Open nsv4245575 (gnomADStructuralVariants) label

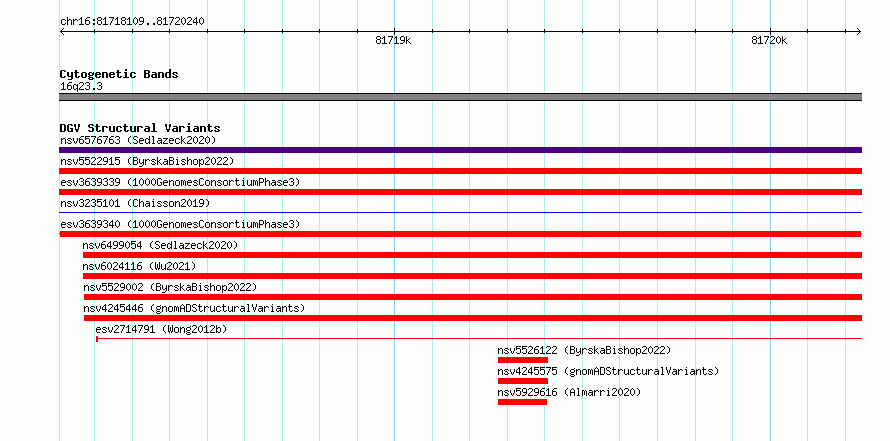(608, 371)
